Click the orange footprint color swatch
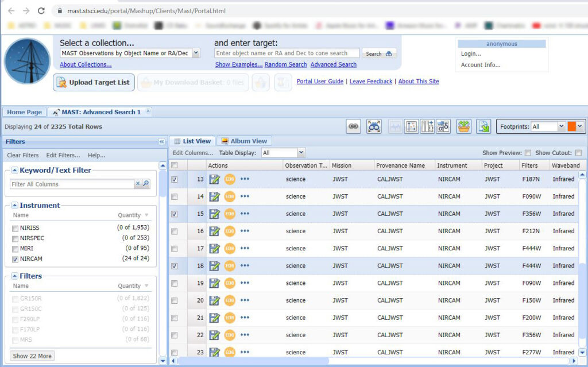The width and height of the screenshot is (588, 367). click(572, 126)
